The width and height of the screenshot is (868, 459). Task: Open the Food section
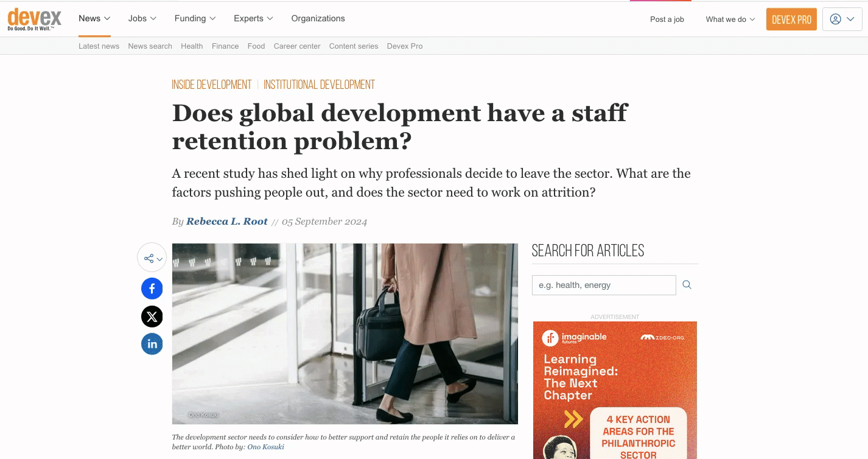(x=256, y=46)
